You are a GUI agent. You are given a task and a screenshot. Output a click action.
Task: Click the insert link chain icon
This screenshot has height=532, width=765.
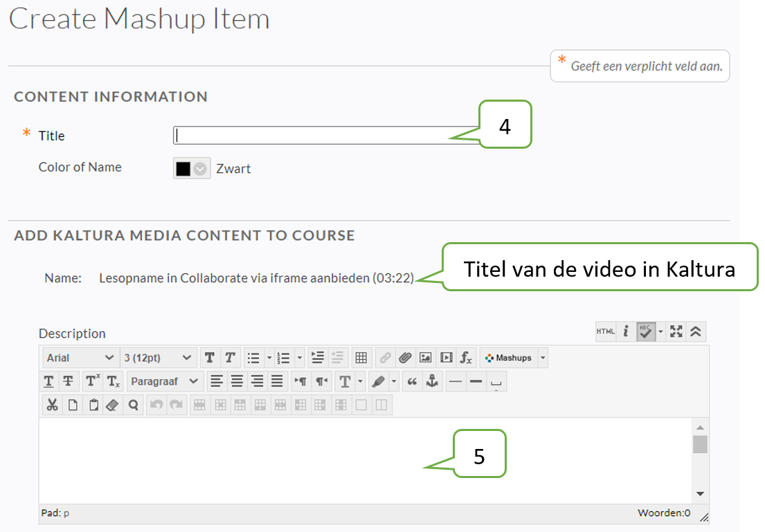click(x=385, y=358)
